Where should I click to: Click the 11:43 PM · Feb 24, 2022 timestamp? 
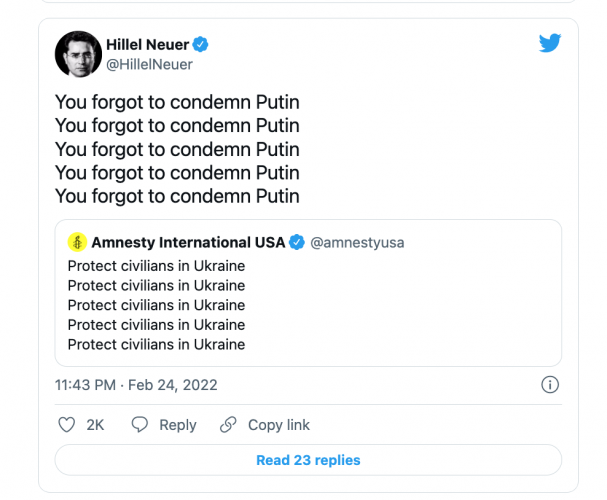[136, 385]
